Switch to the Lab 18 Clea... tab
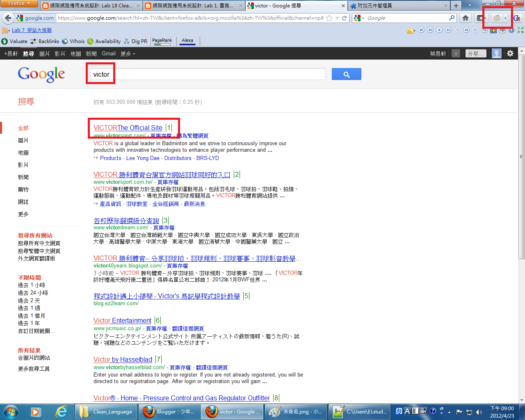The width and height of the screenshot is (525, 420). (x=91, y=6)
